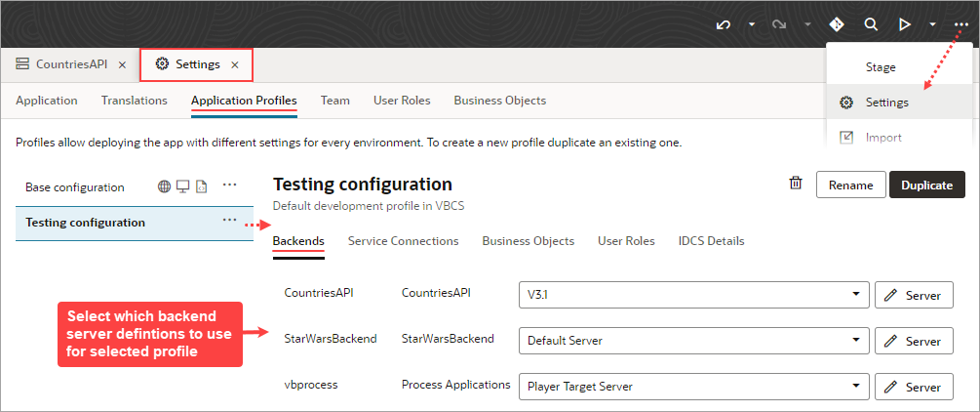Open Testing configuration three-dots menu
980x412 pixels.
click(229, 220)
